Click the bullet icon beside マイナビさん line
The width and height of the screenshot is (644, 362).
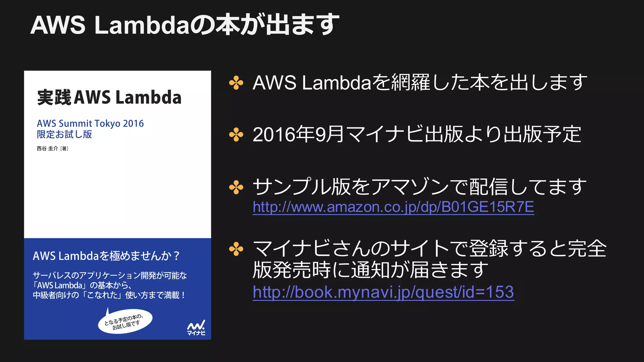pyautogui.click(x=236, y=249)
